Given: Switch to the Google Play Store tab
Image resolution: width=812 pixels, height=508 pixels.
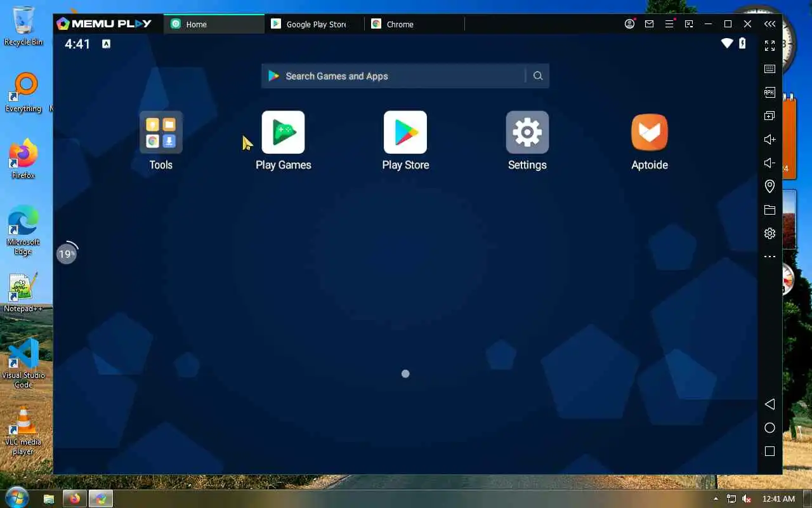Looking at the screenshot, I should [x=315, y=24].
